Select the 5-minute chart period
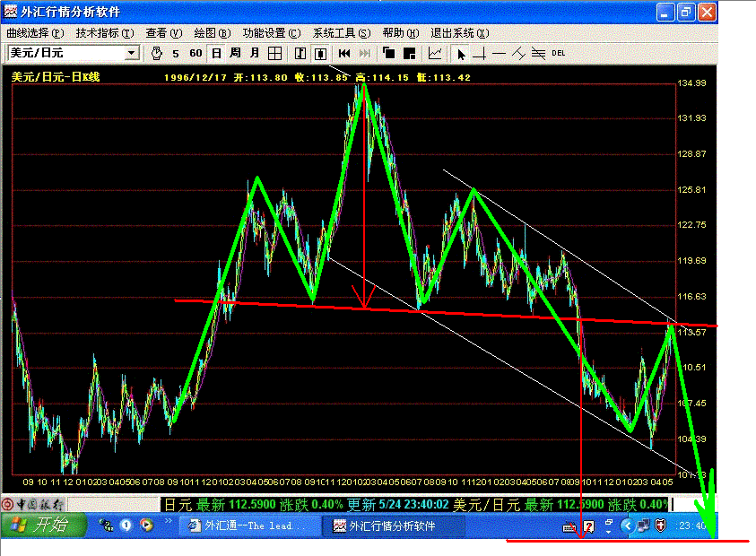 click(176, 54)
